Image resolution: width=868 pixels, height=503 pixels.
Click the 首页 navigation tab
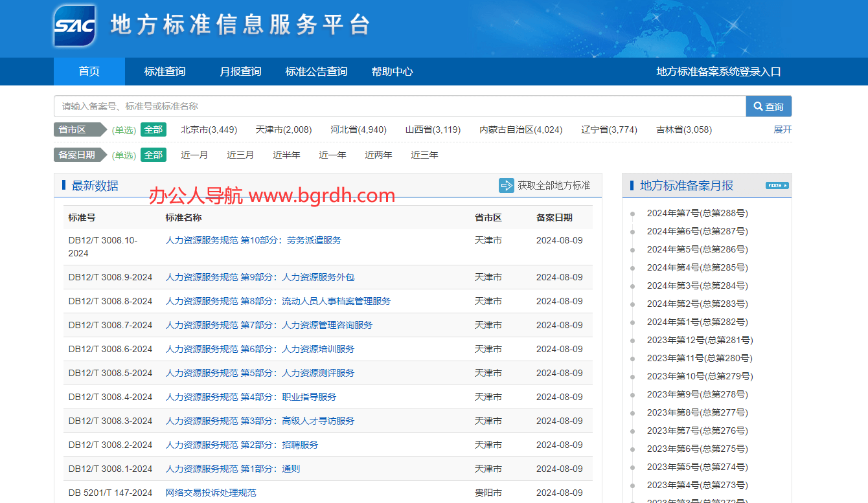[89, 71]
